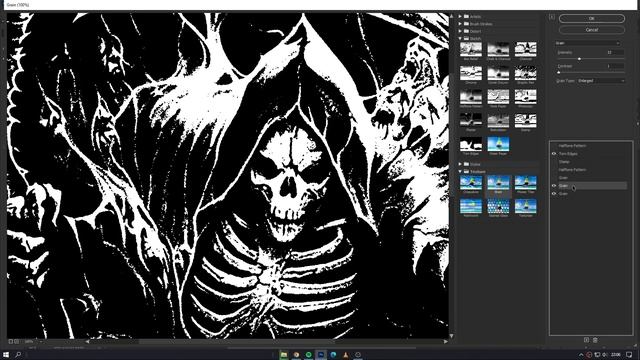Hide the Torn Edges effect layer
640x360 pixels.
pyautogui.click(x=554, y=154)
